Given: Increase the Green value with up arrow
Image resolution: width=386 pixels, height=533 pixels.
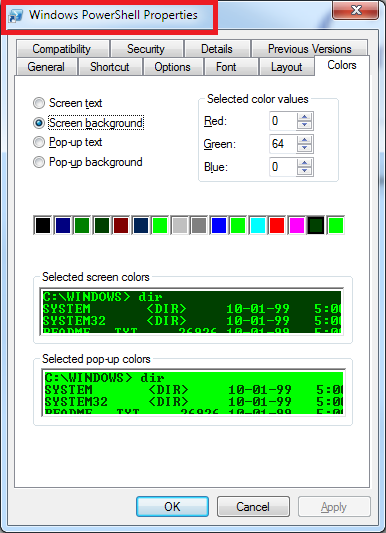Looking at the screenshot, I should click(x=304, y=139).
